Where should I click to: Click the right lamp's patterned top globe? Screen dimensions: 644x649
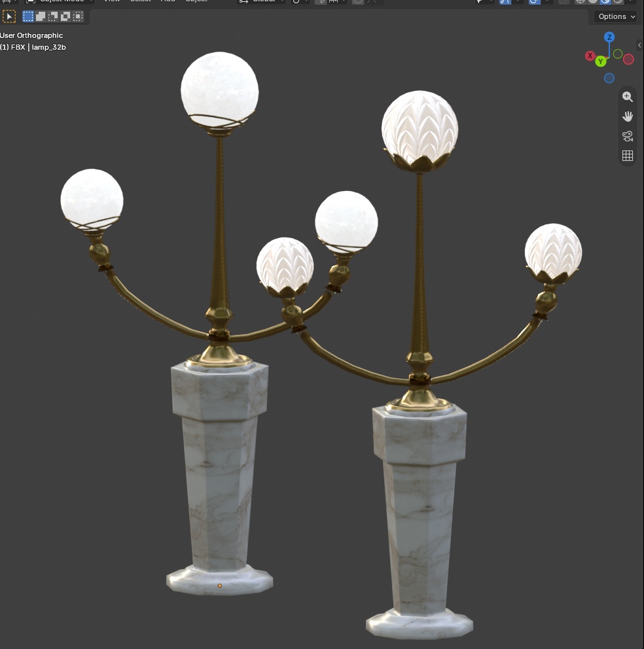[x=420, y=126]
